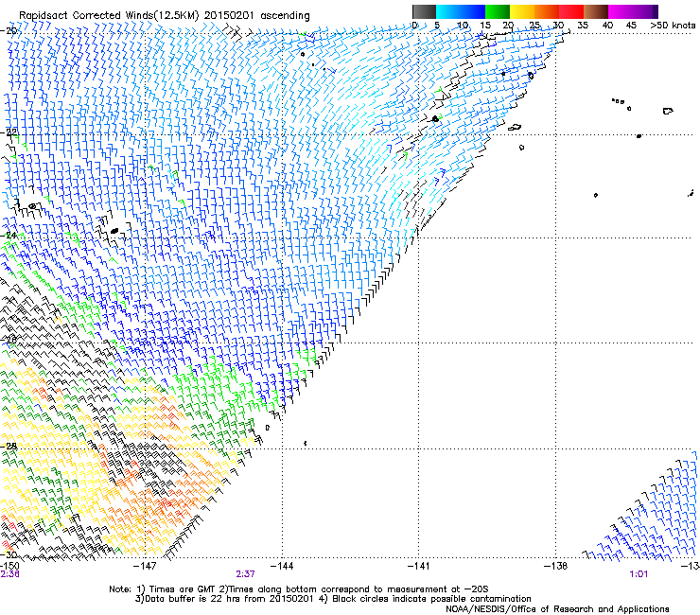The height and width of the screenshot is (615, 700).
Task: Pick the cyan-to-blue 5-15 knots legend band
Action: coord(461,11)
